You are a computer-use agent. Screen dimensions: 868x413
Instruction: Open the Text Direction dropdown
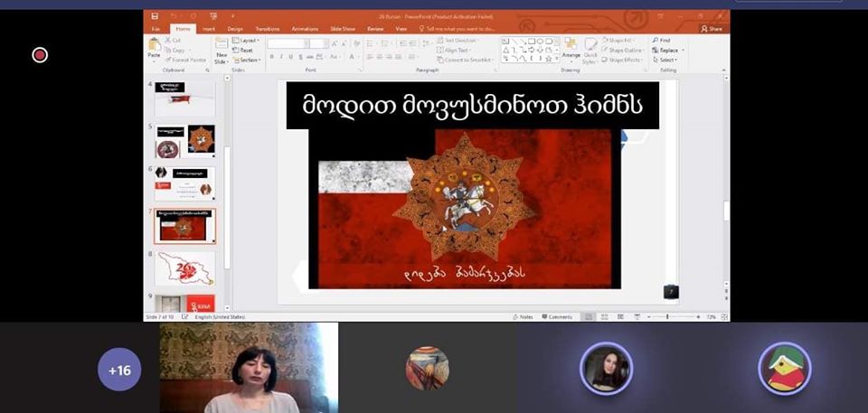458,41
